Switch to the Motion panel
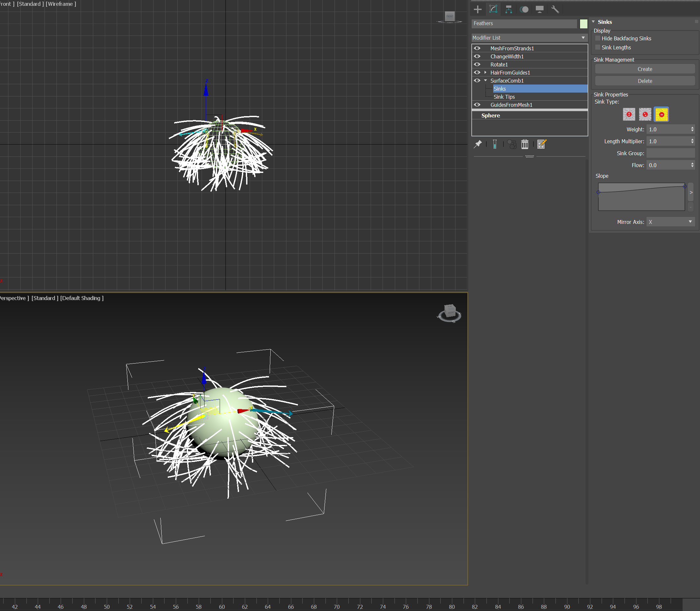The height and width of the screenshot is (611, 700). pos(524,10)
